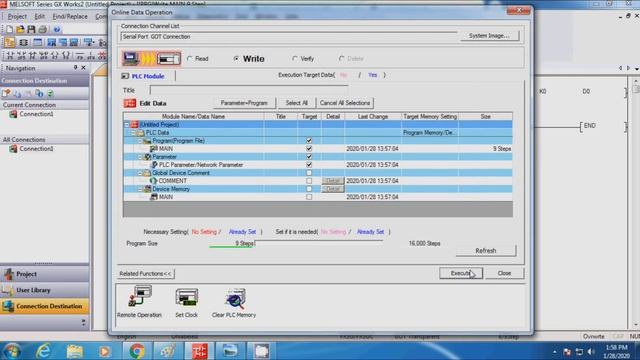Toggle the Parameter target checkbox
Screen dimensions: 640x360
tap(309, 157)
